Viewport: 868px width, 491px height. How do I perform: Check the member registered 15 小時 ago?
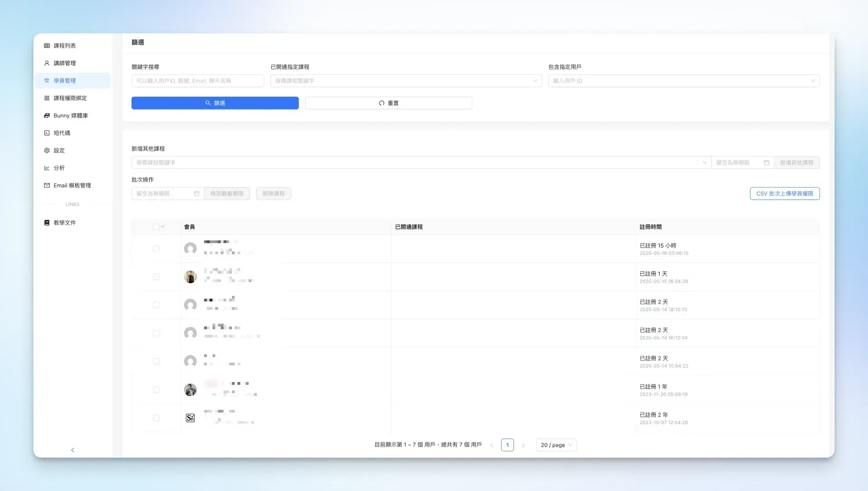(156, 249)
